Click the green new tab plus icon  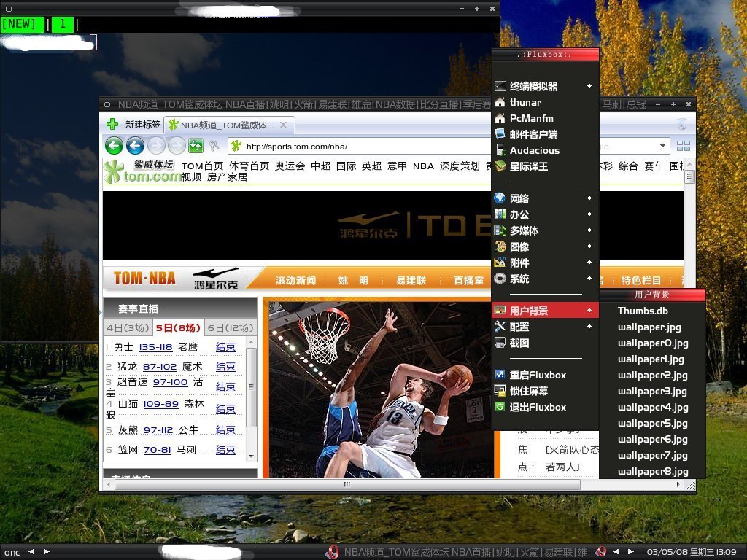tap(112, 124)
